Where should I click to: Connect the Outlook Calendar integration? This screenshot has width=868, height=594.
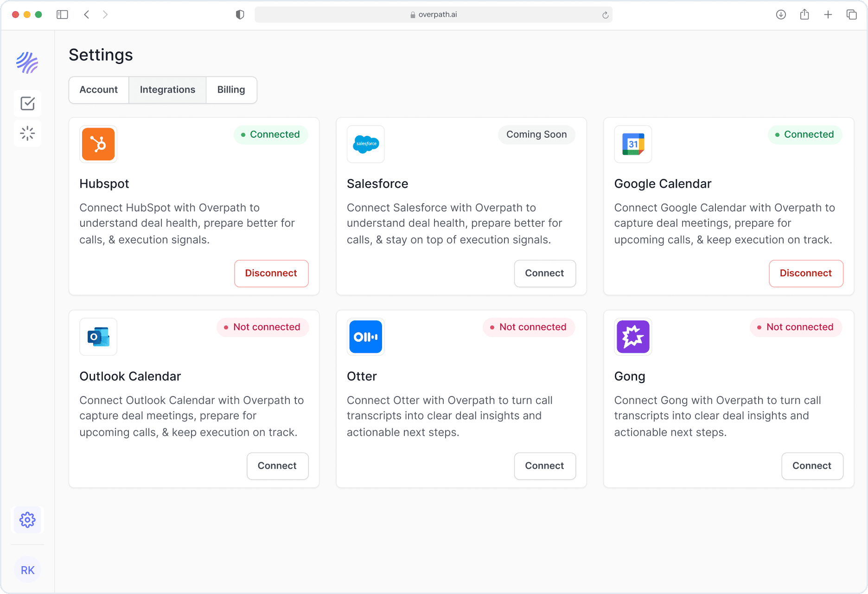pyautogui.click(x=277, y=466)
